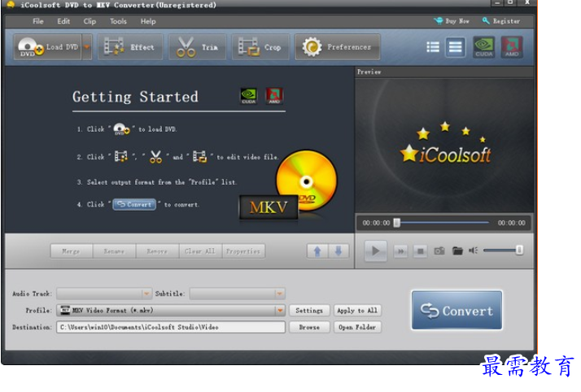Viewport: 581px width, 392px height.
Task: Toggle AMD acceleration in toolbar
Action: click(512, 47)
